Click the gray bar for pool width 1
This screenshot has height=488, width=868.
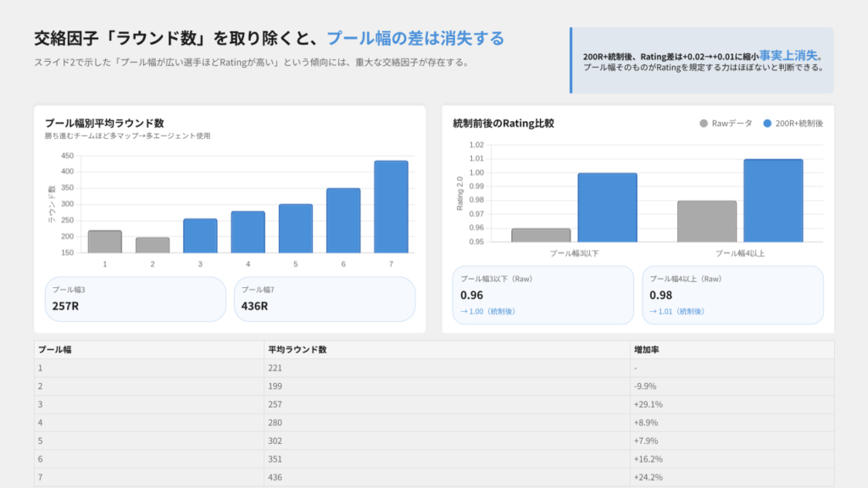(105, 241)
